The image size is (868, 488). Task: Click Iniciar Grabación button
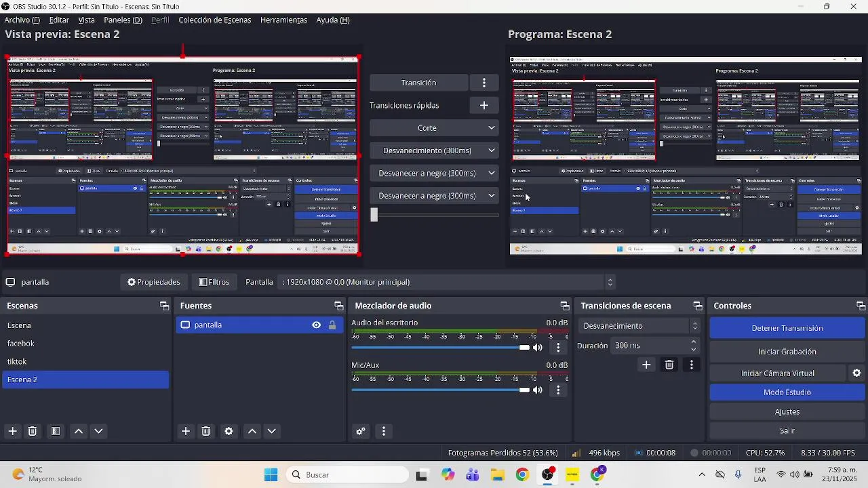[x=787, y=352]
